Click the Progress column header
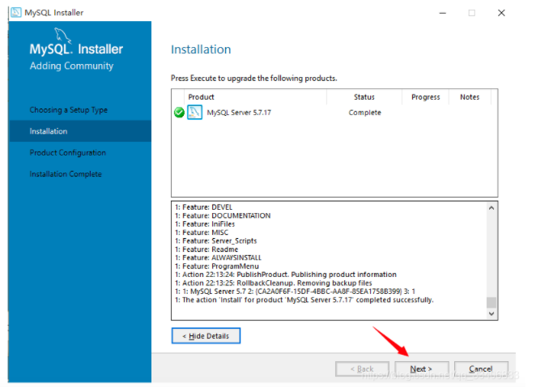Viewport: 553px width, 392px height. [x=426, y=97]
